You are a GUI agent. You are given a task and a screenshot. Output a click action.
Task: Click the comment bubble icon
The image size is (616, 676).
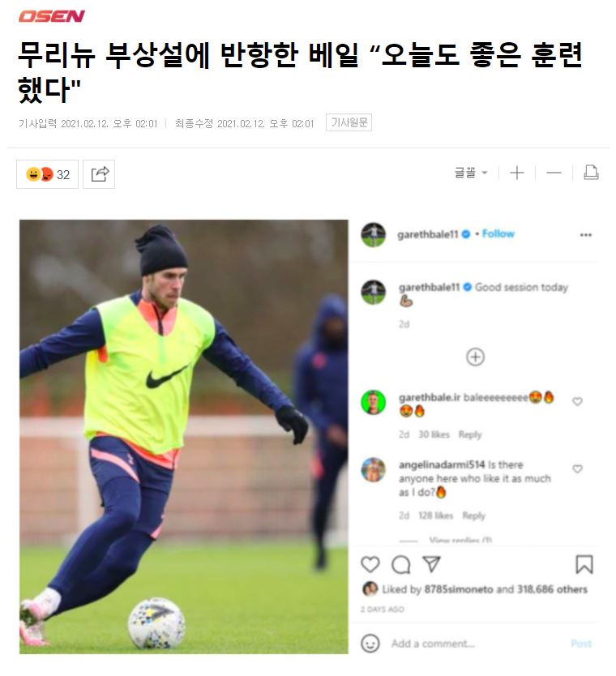[x=401, y=565]
